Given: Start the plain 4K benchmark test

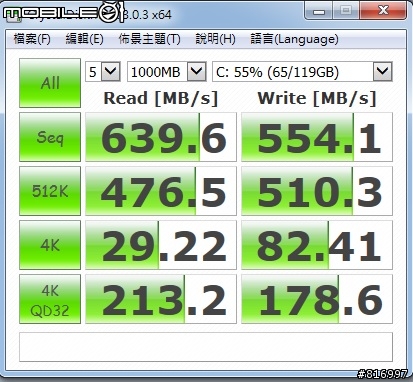Looking at the screenshot, I should (x=50, y=245).
